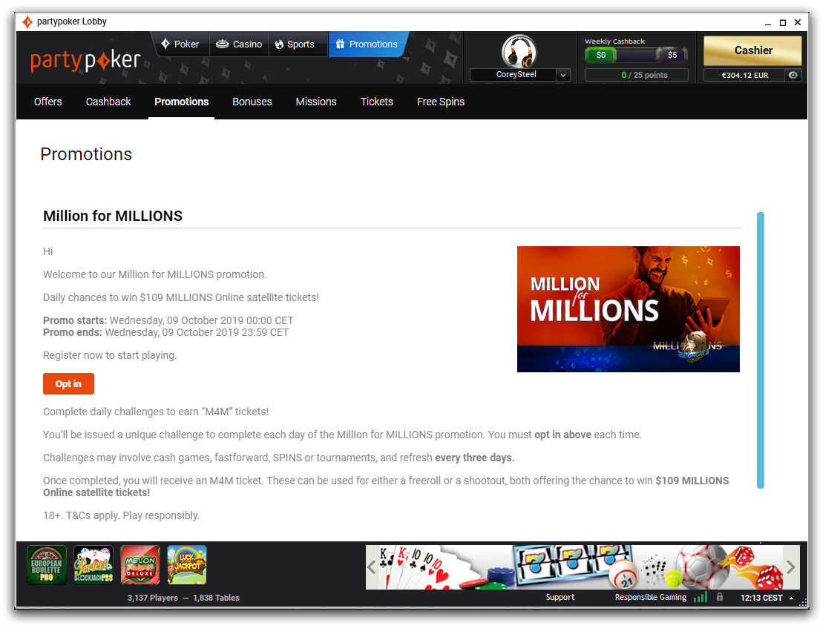Expand the clock options arrow beside 12:13 CEST
The image size is (840, 640).
coord(791,598)
